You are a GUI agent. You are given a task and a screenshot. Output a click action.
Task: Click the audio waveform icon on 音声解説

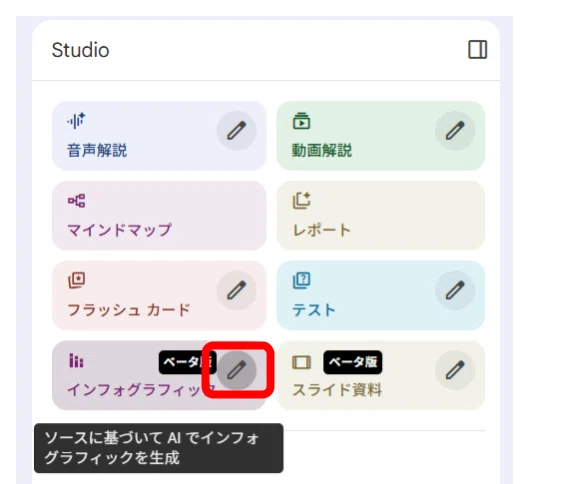[76, 121]
